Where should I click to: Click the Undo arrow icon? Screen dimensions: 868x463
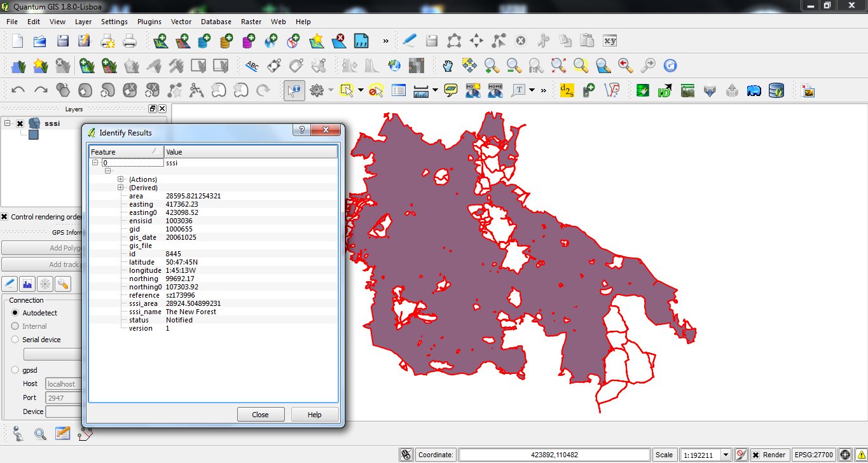pos(18,90)
